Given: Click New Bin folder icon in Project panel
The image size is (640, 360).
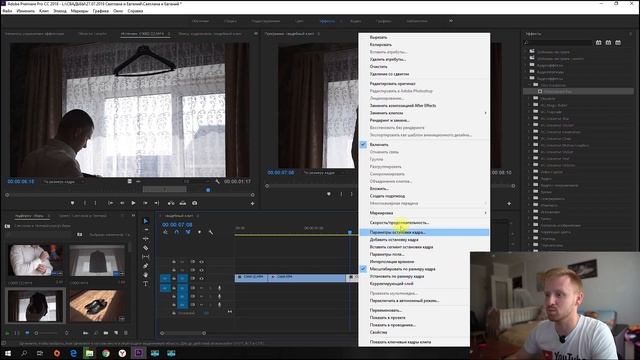Looking at the screenshot, I should pyautogui.click(x=106, y=333).
